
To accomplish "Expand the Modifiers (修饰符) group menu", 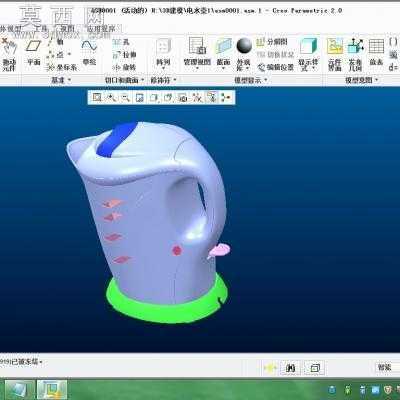I will coord(163,80).
